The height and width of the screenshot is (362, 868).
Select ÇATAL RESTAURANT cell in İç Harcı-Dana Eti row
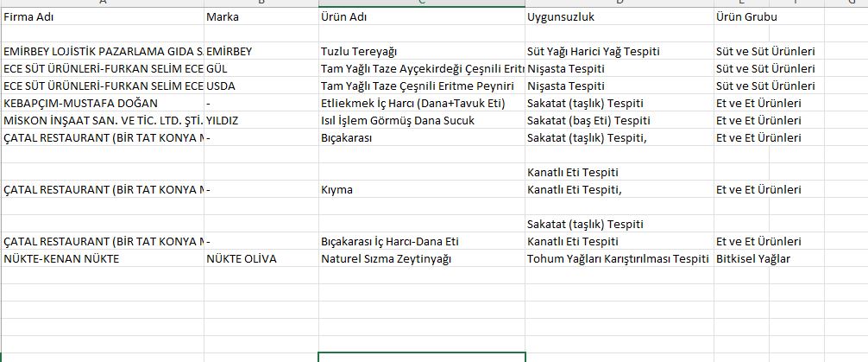click(103, 241)
